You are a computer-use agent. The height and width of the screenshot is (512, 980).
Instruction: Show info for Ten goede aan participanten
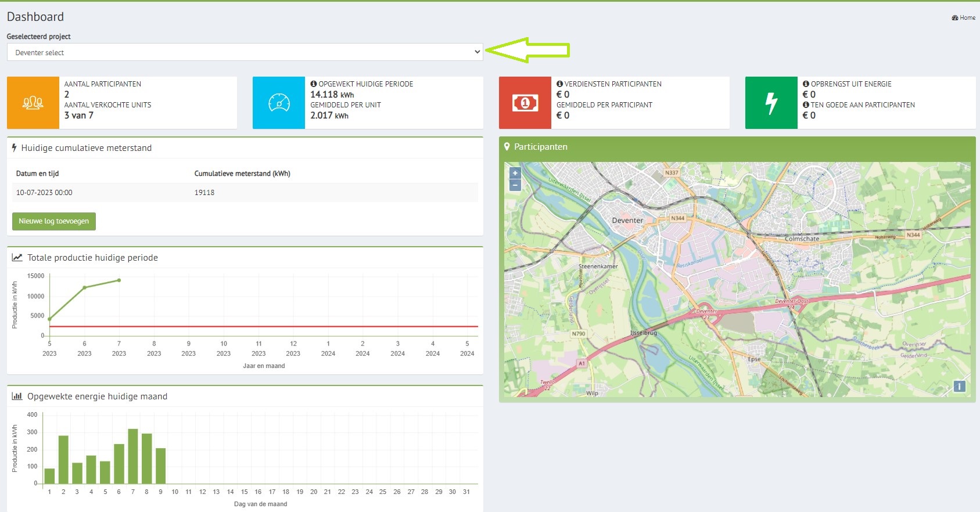tap(806, 105)
